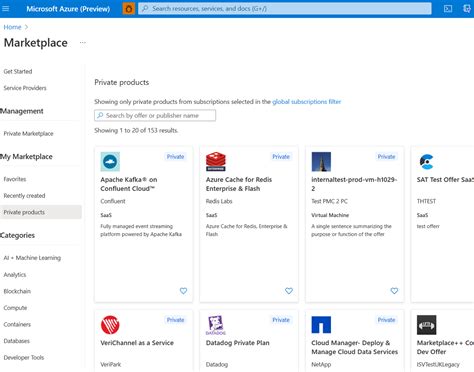This screenshot has width=474, height=372.
Task: Click the Virtual Machine product type label
Action: point(330,215)
